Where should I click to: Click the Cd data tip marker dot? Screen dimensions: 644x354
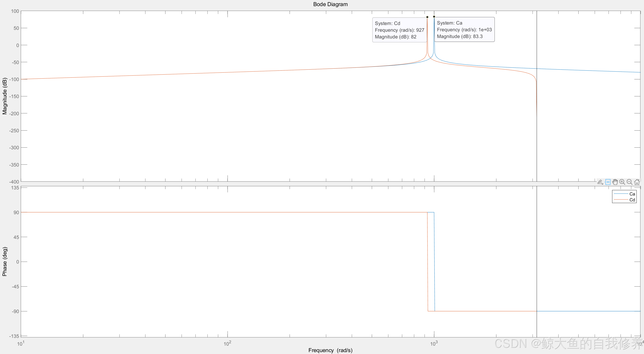427,17
